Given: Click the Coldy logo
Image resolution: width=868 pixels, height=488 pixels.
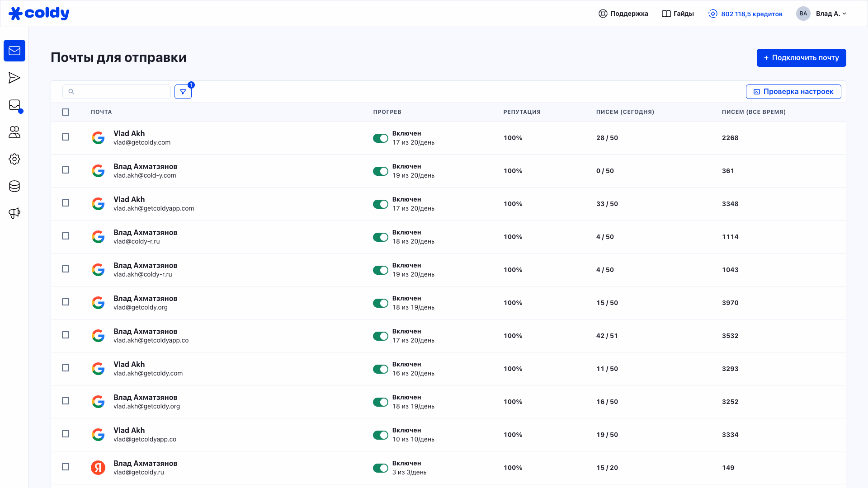Looking at the screenshot, I should tap(39, 14).
